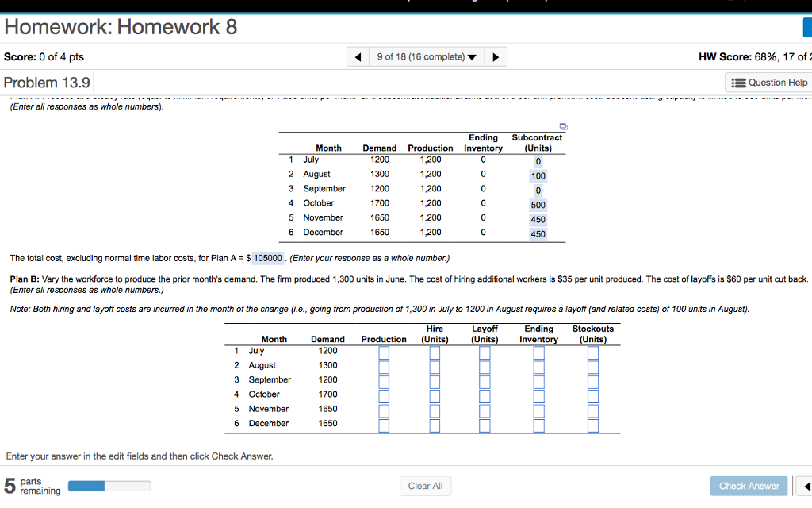812x508 pixels.
Task: Select December Hire units input
Action: [435, 425]
